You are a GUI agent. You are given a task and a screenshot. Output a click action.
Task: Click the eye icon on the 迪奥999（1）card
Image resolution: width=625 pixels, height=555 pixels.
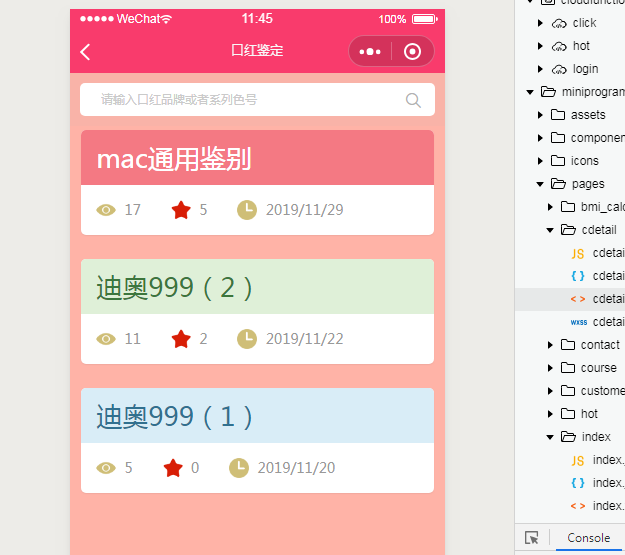[x=106, y=468]
